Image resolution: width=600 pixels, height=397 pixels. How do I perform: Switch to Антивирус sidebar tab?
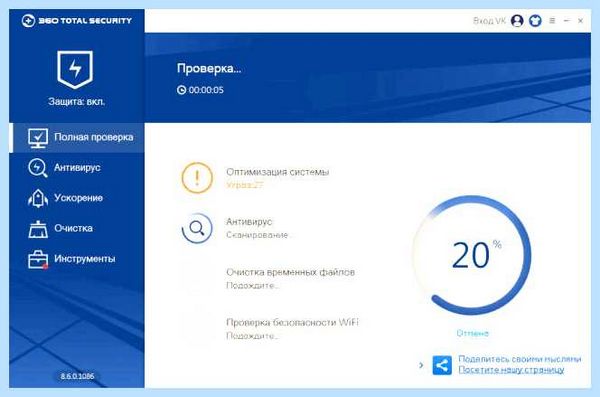77,168
